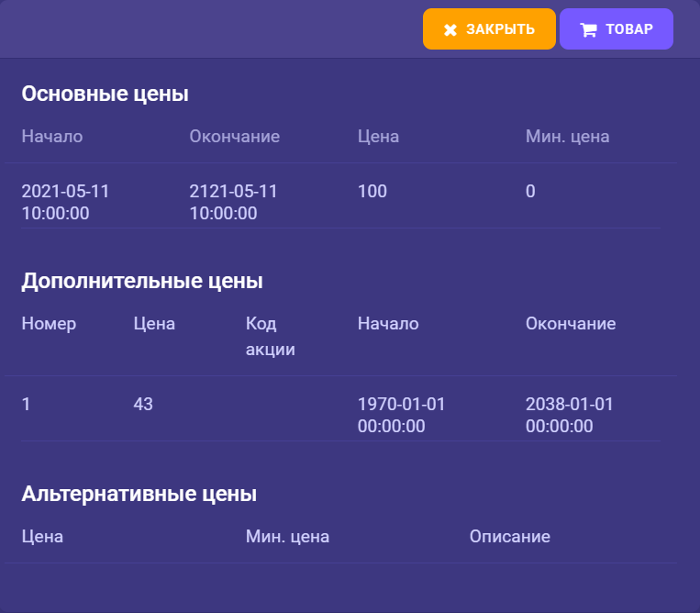Click Цена header in Дополнительные цены
700x613 pixels.
(x=154, y=324)
